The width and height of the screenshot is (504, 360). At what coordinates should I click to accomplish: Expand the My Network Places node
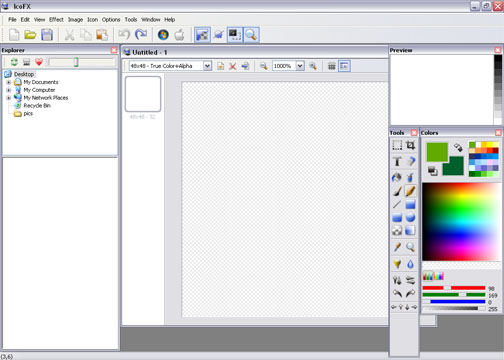point(9,98)
